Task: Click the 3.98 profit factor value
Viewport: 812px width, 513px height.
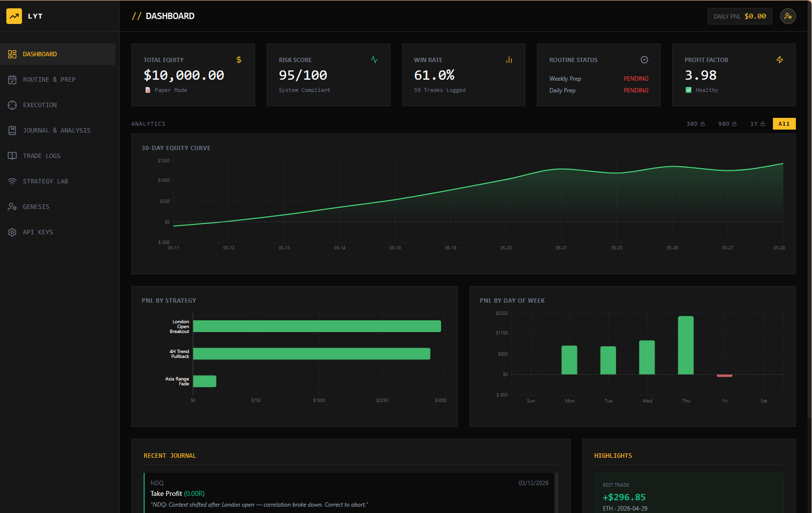Action: (x=701, y=75)
